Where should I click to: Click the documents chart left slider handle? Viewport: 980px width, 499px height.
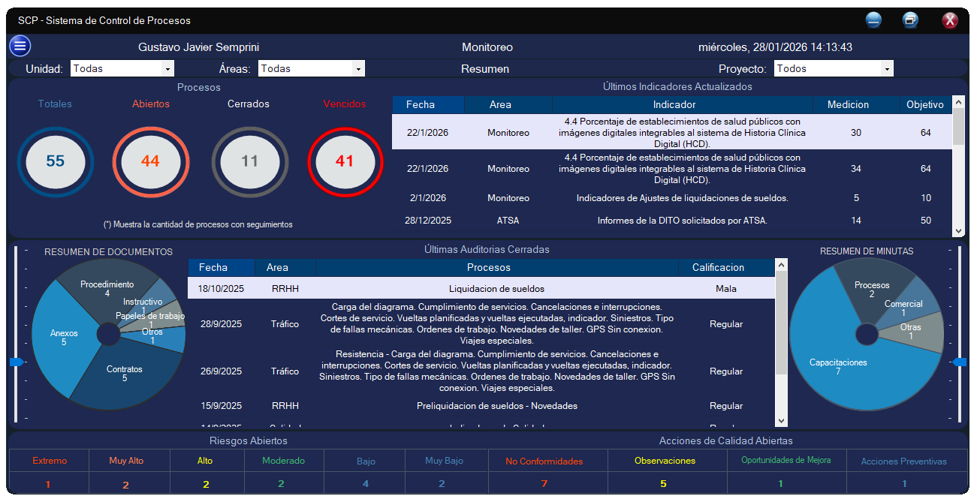pos(17,362)
